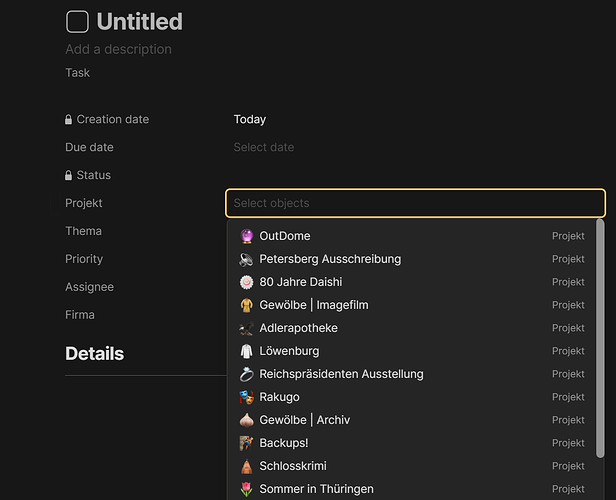Click the coat icon beside Gewölbe | Imagefilm
The height and width of the screenshot is (500, 616).
point(246,305)
